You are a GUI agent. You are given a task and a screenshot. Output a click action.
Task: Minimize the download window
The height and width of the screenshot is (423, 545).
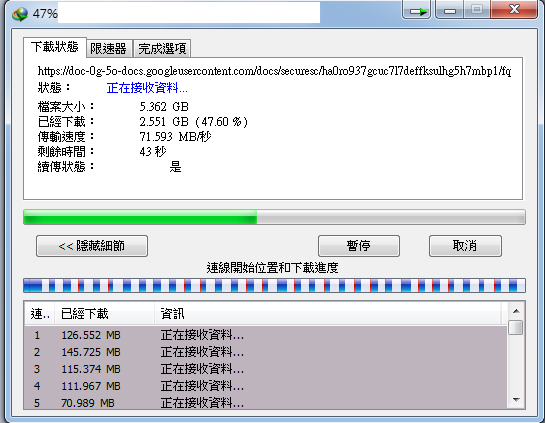(449, 10)
